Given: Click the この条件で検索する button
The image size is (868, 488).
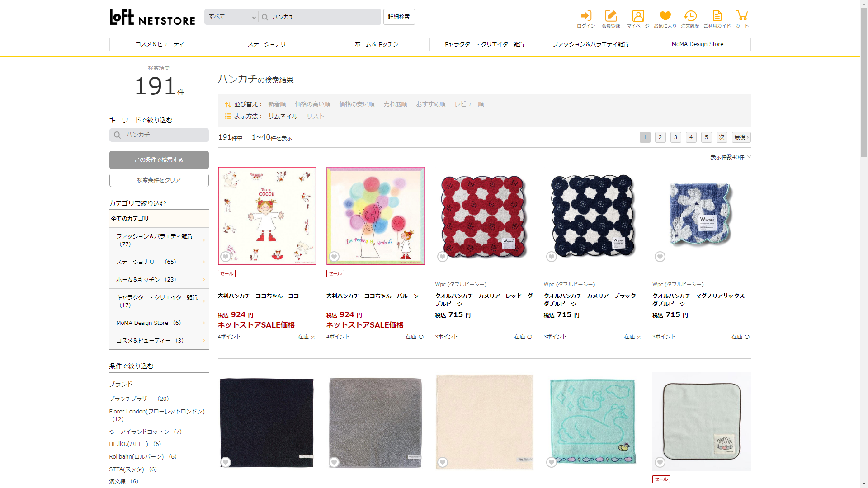Looking at the screenshot, I should (x=159, y=160).
